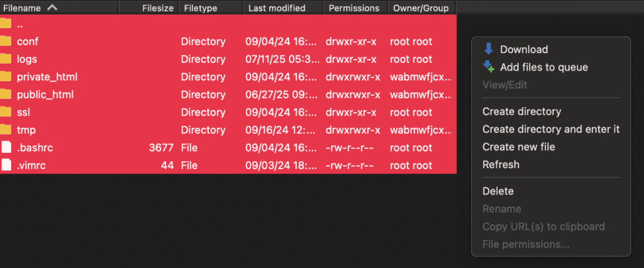Screen dimensions: 644x268
Task: Click .vimrc modified date 09/03/24
Action: point(282,165)
